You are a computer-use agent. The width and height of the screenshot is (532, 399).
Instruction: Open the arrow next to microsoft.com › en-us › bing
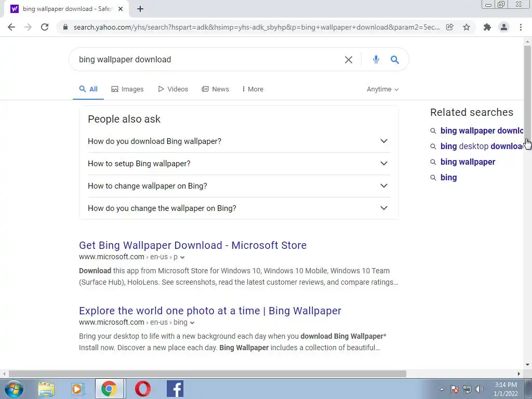[x=192, y=323]
